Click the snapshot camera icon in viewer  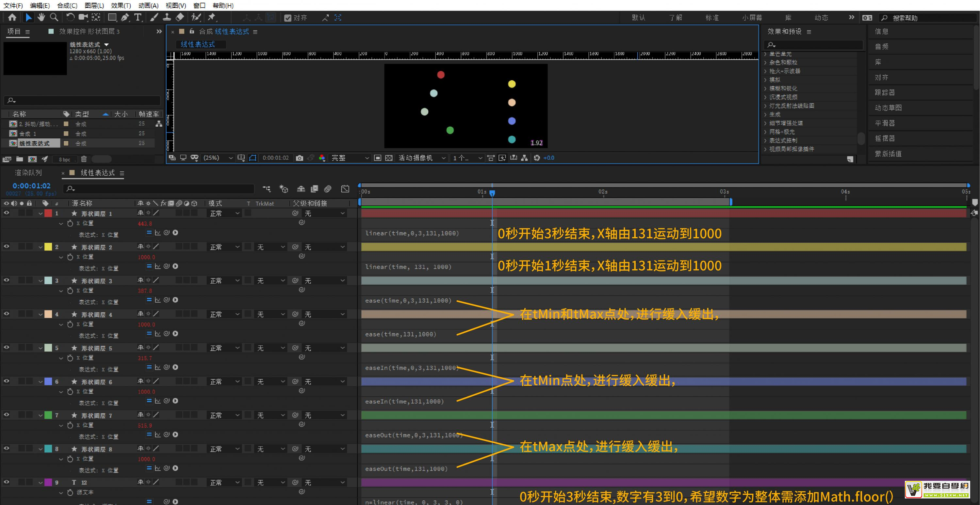click(x=300, y=158)
